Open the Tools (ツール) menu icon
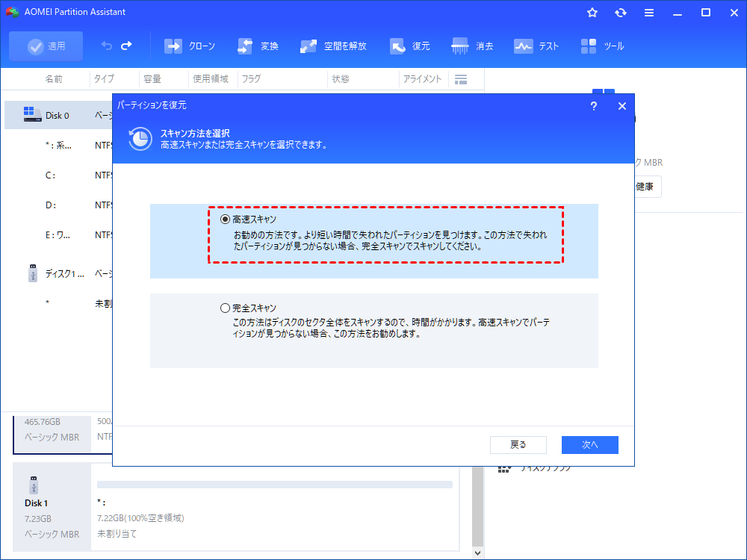This screenshot has width=747, height=560. tap(589, 46)
